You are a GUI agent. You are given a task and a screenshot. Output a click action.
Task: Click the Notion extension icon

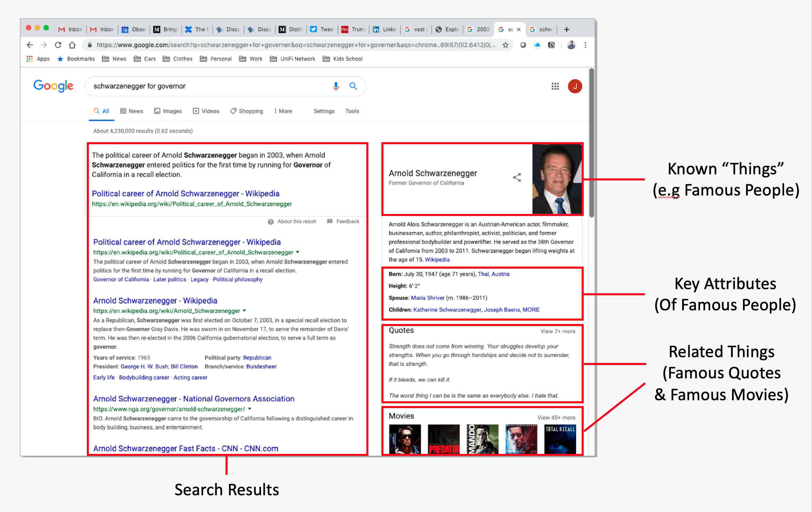(552, 45)
